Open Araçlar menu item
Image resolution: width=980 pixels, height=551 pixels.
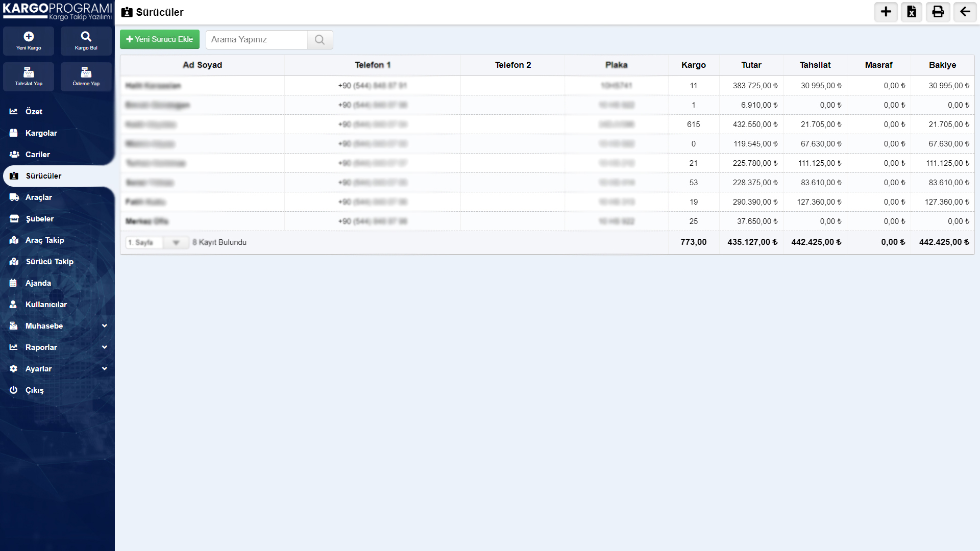[57, 197]
